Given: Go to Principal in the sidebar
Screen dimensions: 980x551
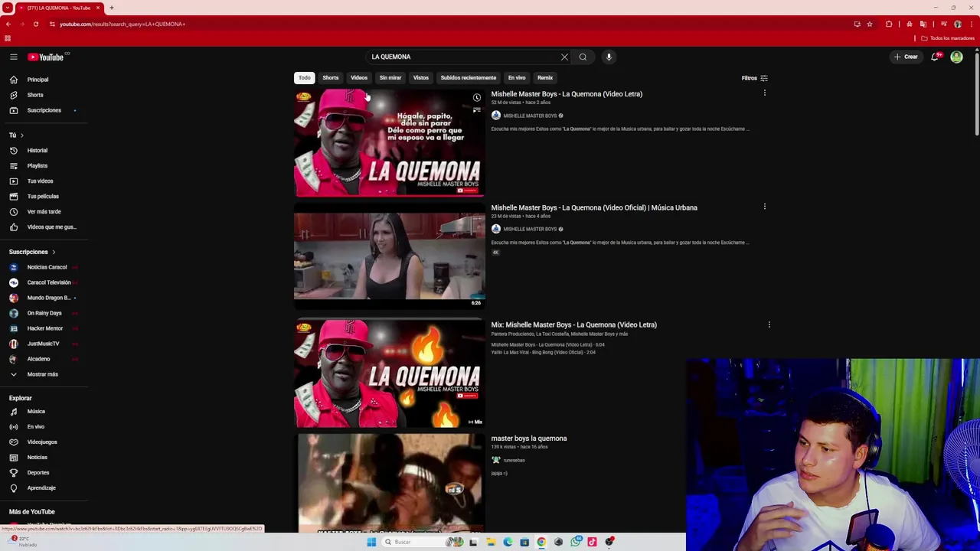Looking at the screenshot, I should pyautogui.click(x=44, y=80).
